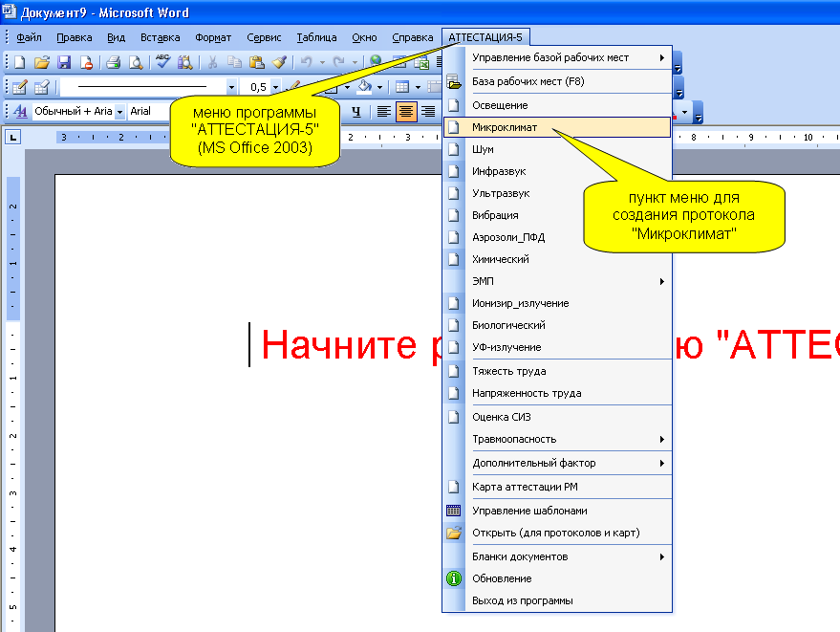The width and height of the screenshot is (840, 632).
Task: Toggle center alignment
Action: point(405,112)
